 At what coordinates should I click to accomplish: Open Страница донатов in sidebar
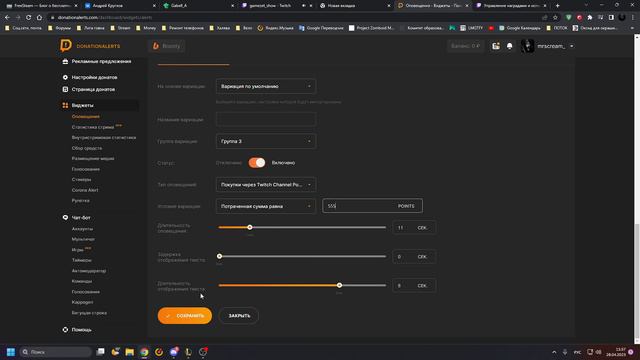pos(93,89)
